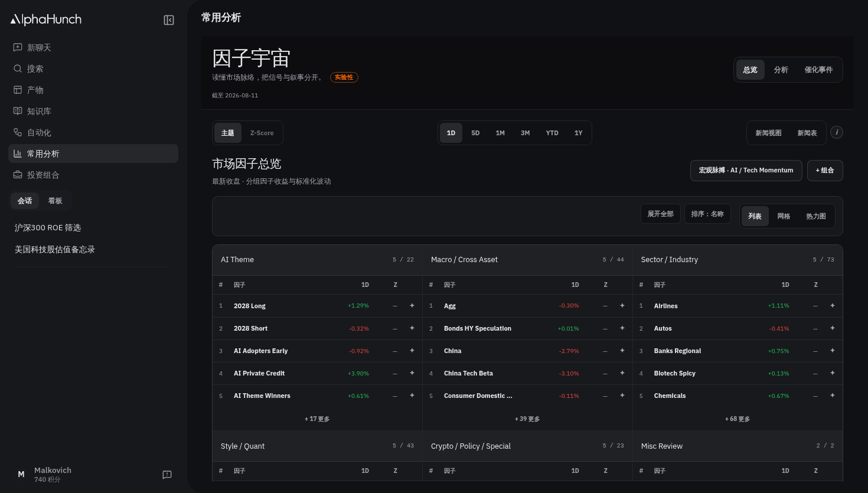This screenshot has width=868, height=493.
Task: Click the sparkle icon for Agg
Action: click(622, 306)
